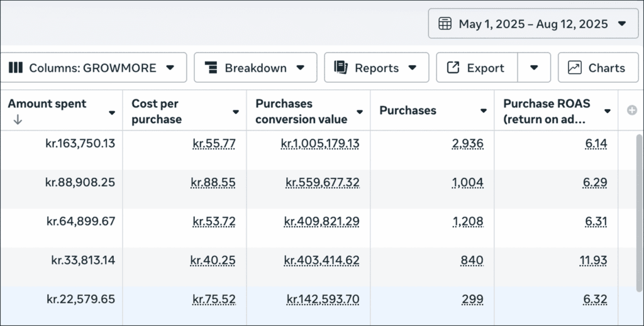
Task: Click the Charts line-graph icon
Action: 574,68
